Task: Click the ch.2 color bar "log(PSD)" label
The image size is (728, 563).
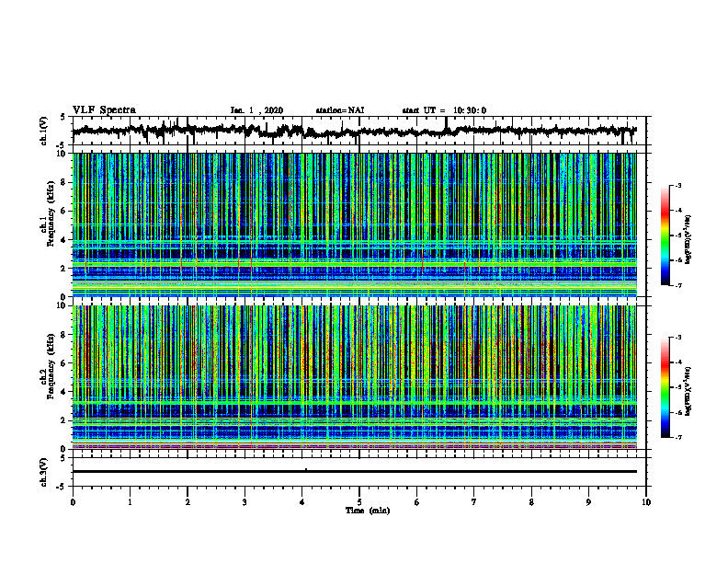Action: [x=688, y=391]
